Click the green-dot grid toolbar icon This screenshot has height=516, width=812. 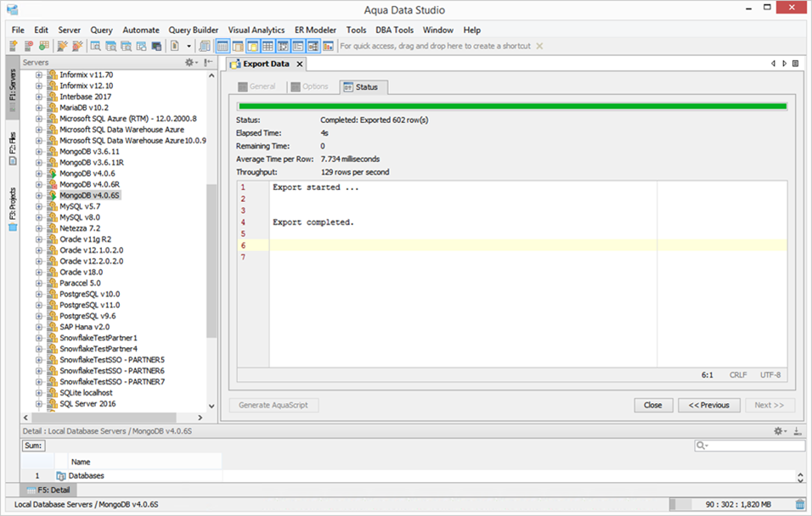[44, 46]
